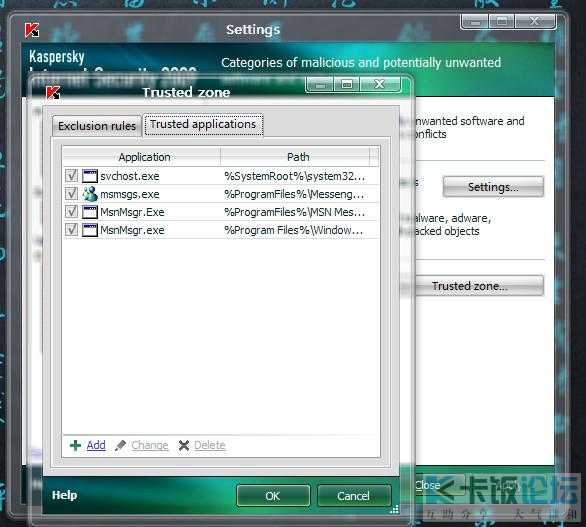Toggle the msmsgs.exe checkbox
The height and width of the screenshot is (527, 586).
point(71,194)
